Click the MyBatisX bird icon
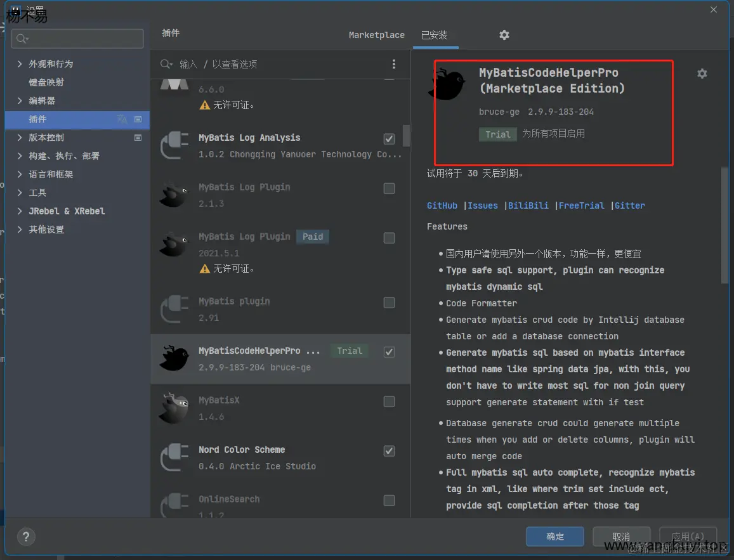734x560 pixels. [174, 408]
